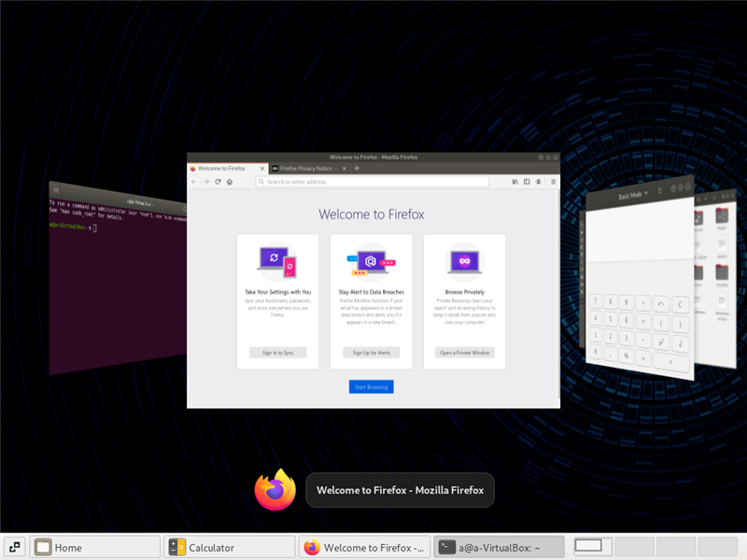Open the Firefox hamburger menu
The height and width of the screenshot is (560, 747).
coord(553,182)
